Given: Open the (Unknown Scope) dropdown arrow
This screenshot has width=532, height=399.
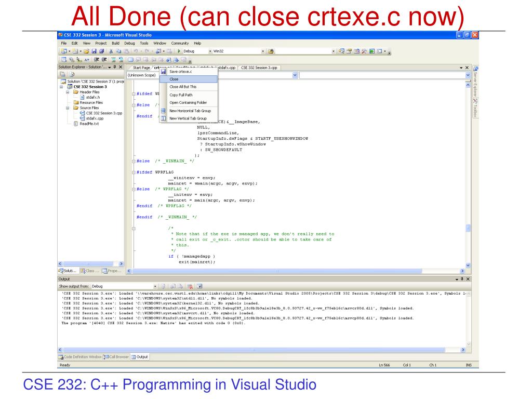Looking at the screenshot, I should coord(295,75).
